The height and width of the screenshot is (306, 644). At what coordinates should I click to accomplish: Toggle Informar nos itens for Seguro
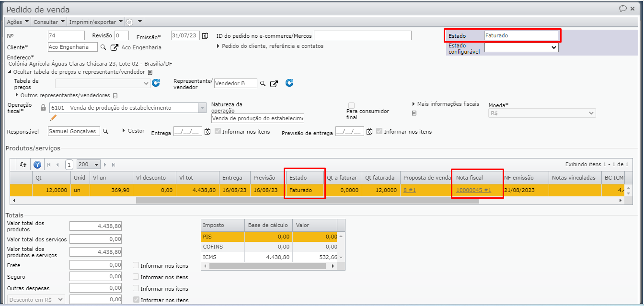[x=136, y=277]
